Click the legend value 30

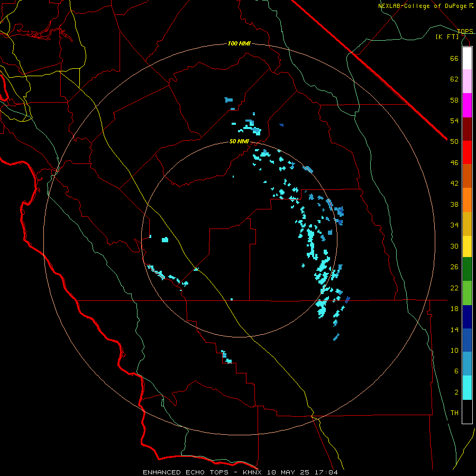(x=454, y=246)
